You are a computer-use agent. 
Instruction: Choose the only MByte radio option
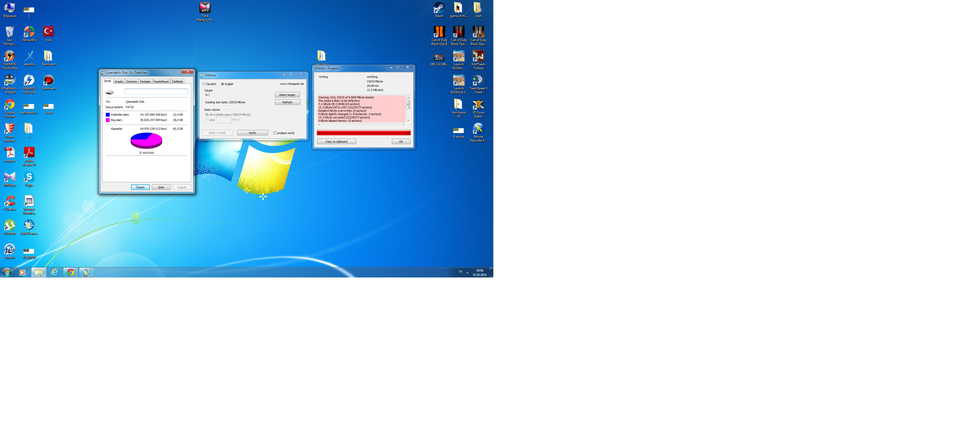point(207,120)
